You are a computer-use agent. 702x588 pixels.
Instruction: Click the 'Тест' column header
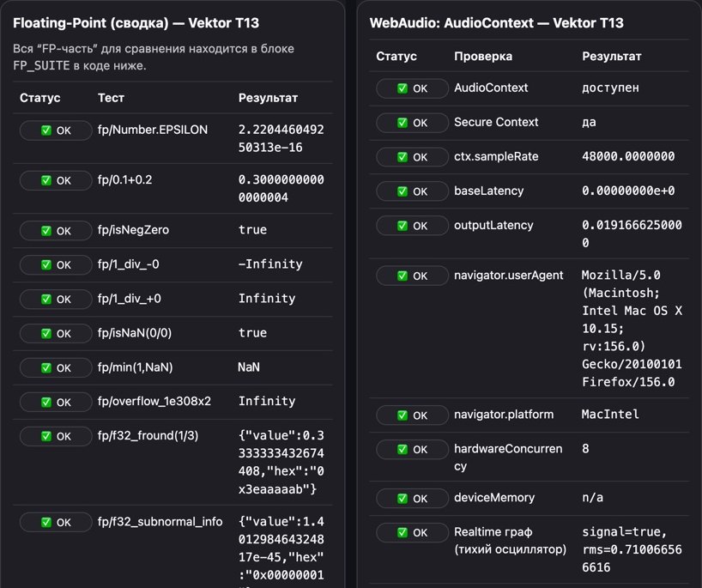pos(111,98)
